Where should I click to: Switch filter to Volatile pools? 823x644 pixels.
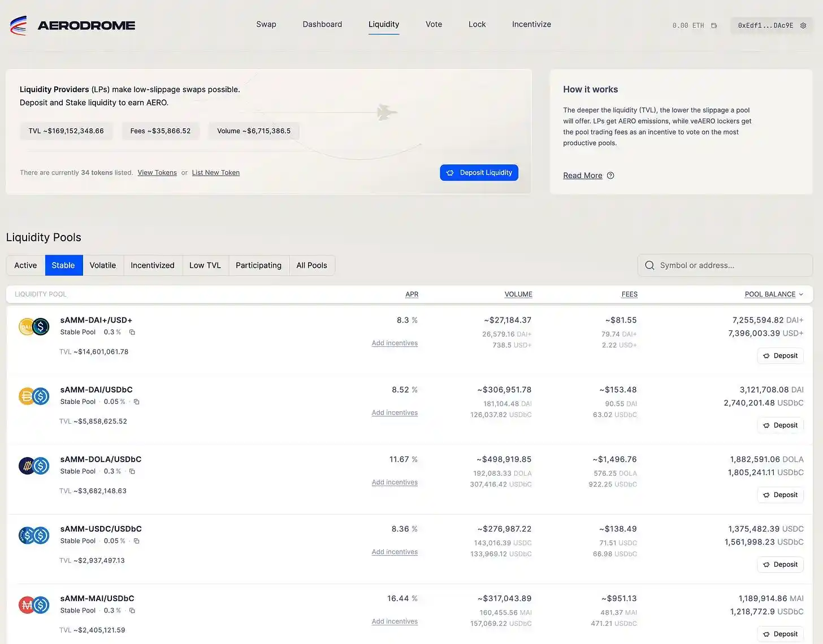click(x=102, y=266)
